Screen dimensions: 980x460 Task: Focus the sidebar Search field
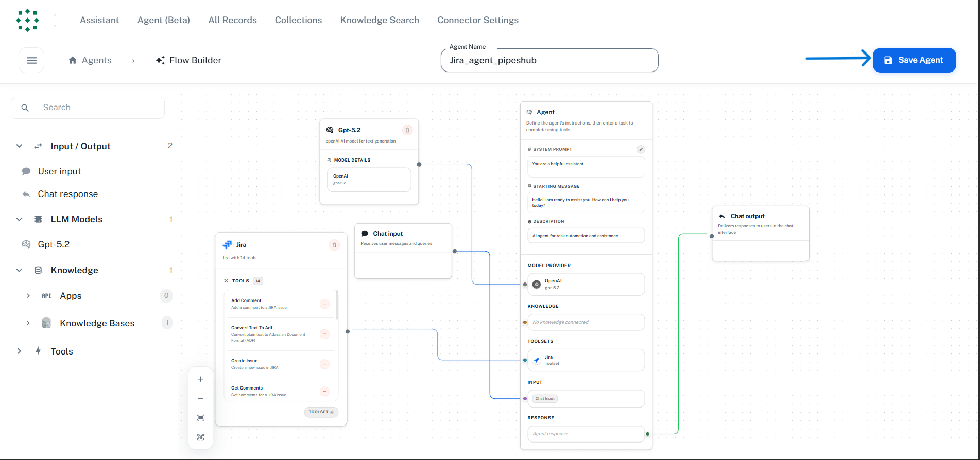[88, 108]
